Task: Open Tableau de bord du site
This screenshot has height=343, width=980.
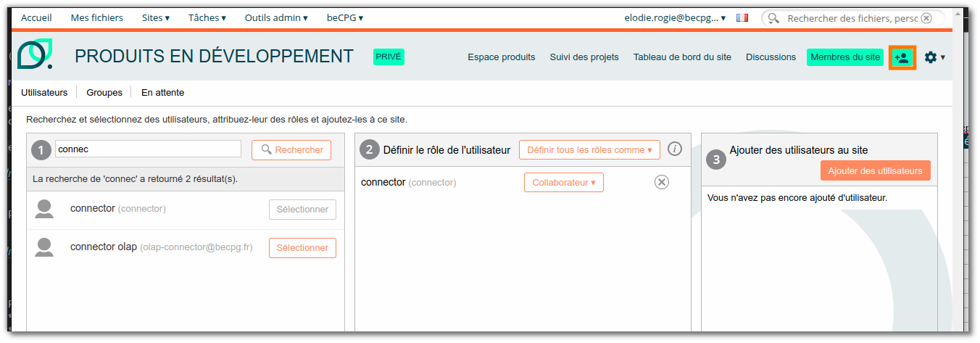Action: [682, 57]
